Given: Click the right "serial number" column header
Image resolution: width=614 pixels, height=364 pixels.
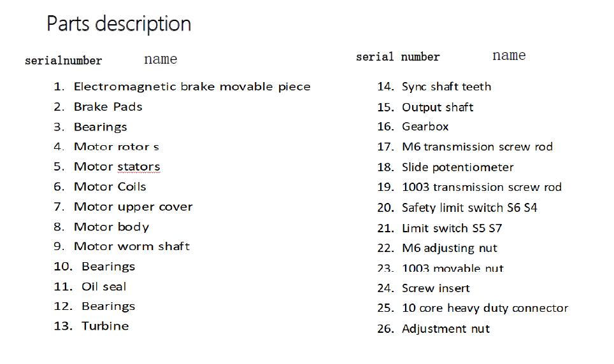Looking at the screenshot, I should [397, 57].
